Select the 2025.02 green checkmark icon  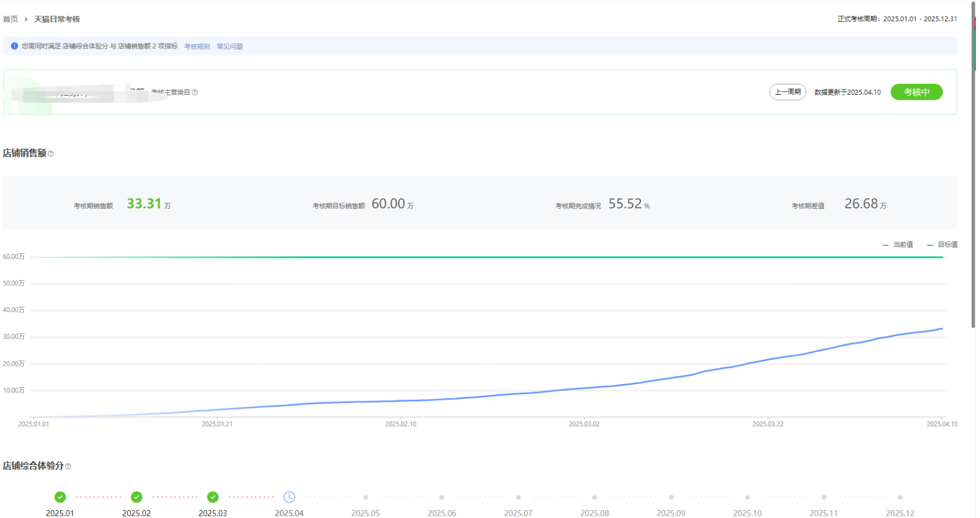point(136,497)
